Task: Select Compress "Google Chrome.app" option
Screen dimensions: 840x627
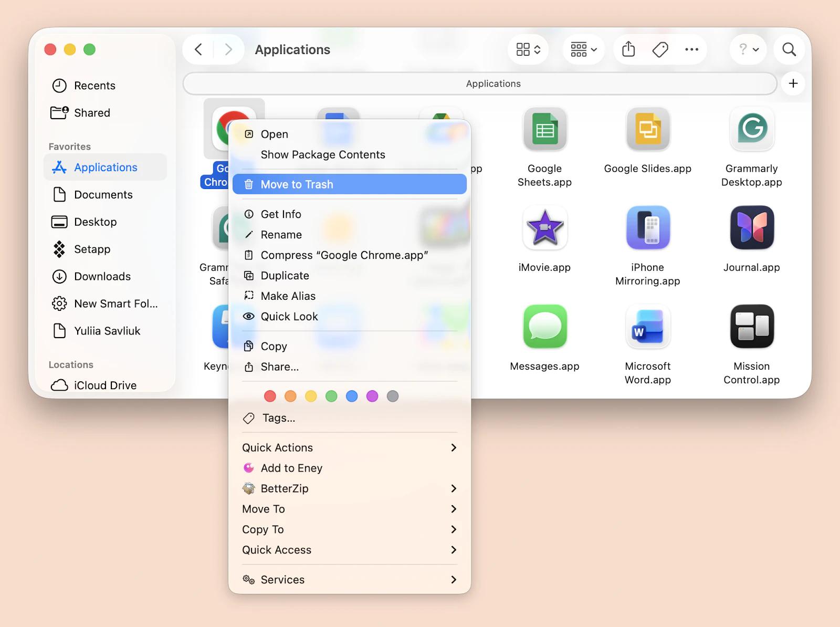Action: pos(344,255)
